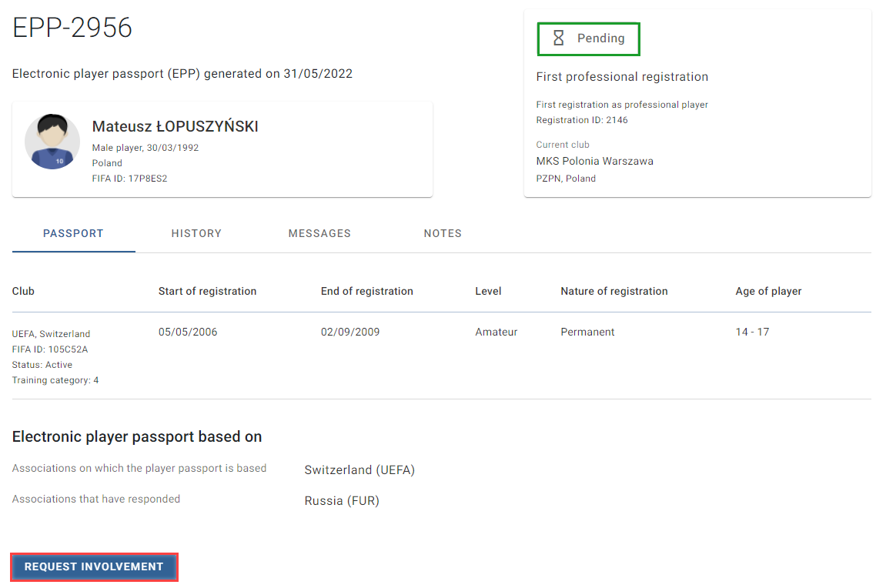Image resolution: width=876 pixels, height=588 pixels.
Task: Switch to the History tab
Action: point(196,233)
